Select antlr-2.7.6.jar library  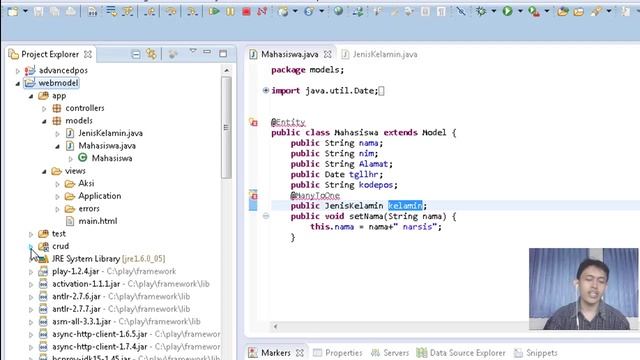[76, 297]
